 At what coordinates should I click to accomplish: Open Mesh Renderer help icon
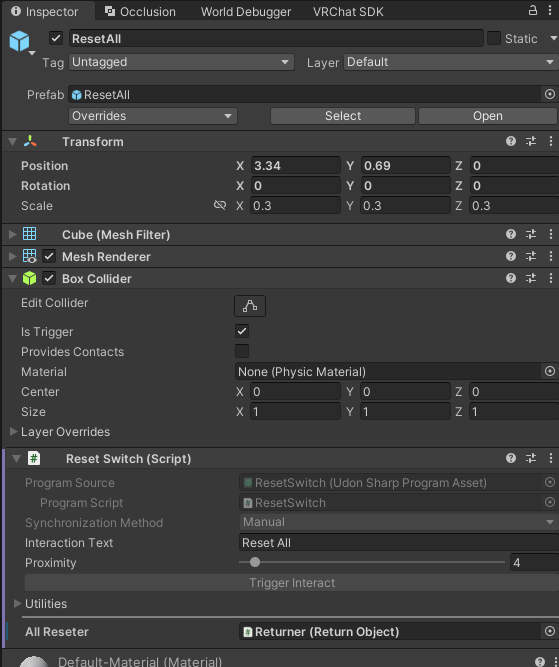(511, 256)
